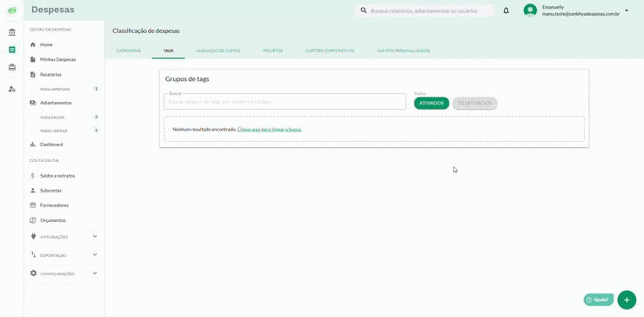Open the Ajuda help button
This screenshot has height=317, width=644.
coord(599,300)
